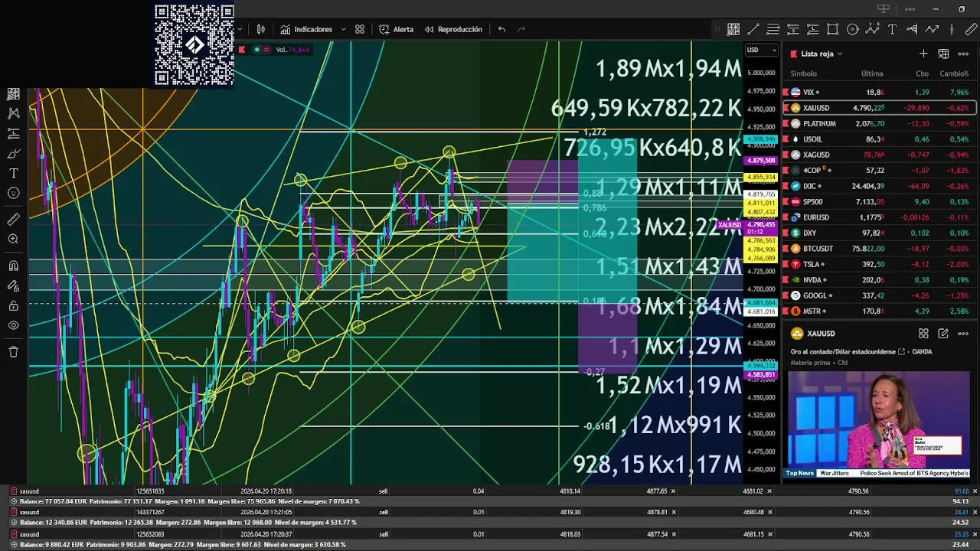Create an Alerta
The height and width of the screenshot is (551, 980).
pos(396,29)
